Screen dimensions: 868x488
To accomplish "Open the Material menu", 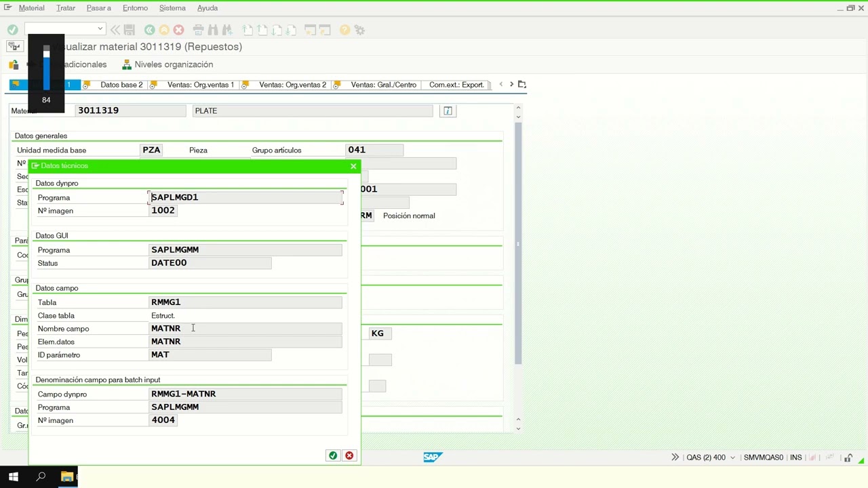I will 32,8.
